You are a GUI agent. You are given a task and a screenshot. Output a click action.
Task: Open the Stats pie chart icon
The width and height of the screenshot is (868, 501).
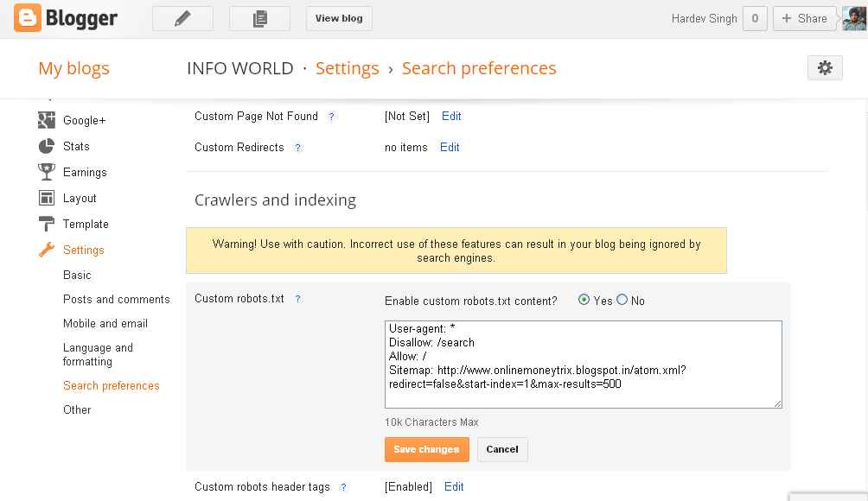(47, 146)
